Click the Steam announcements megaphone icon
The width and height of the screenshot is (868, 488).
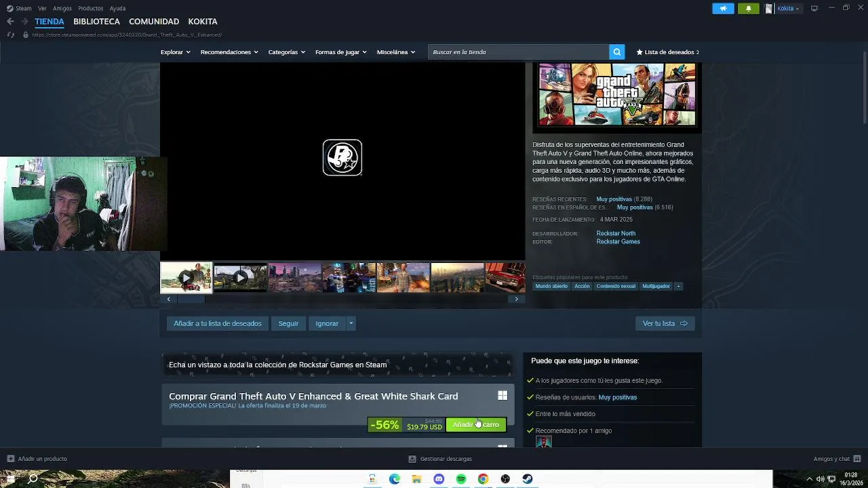click(x=723, y=9)
